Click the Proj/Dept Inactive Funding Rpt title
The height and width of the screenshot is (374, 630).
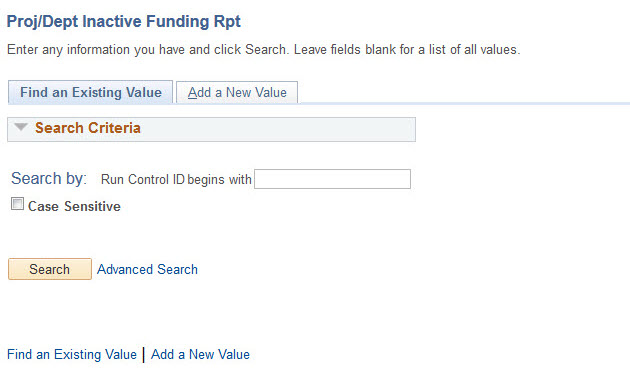click(x=124, y=21)
